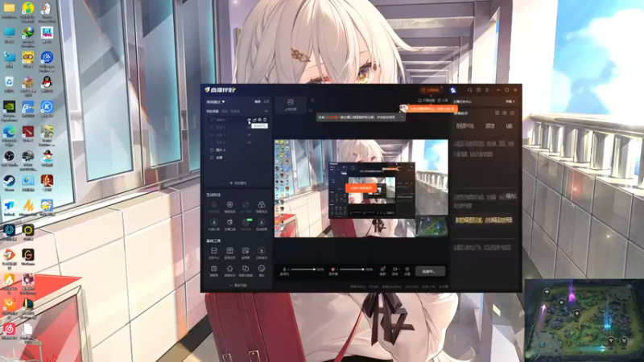
Task: Click the share item next to the bell
Action: (443, 101)
